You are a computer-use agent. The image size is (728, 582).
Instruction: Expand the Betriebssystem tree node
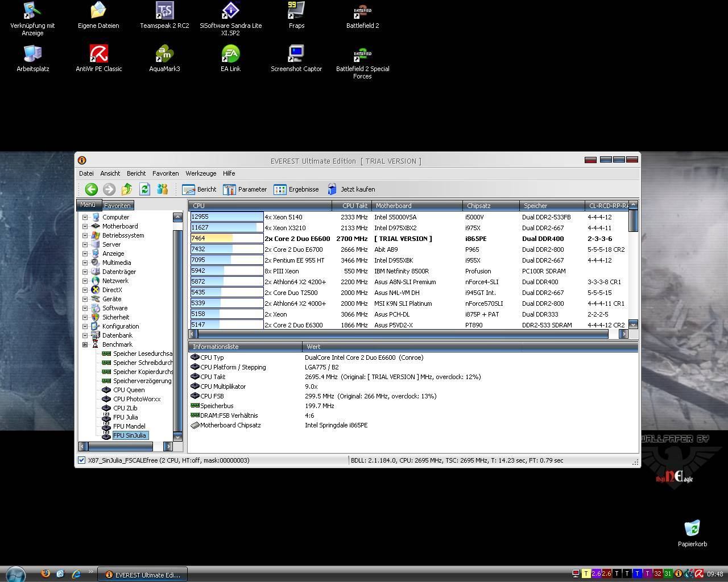pos(85,235)
